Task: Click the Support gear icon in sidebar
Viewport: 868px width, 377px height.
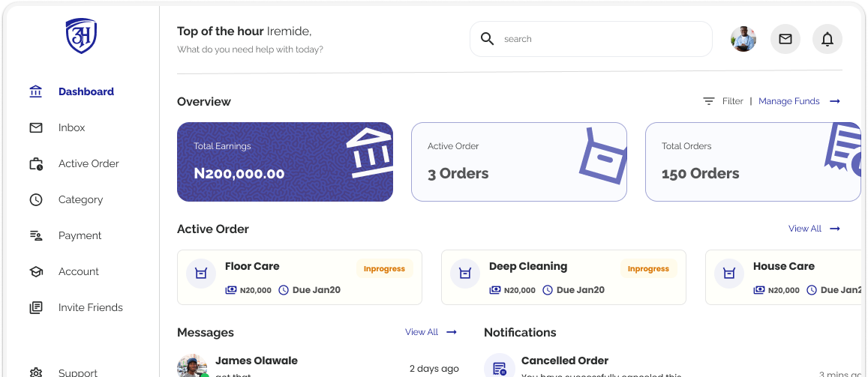Action: (x=36, y=372)
